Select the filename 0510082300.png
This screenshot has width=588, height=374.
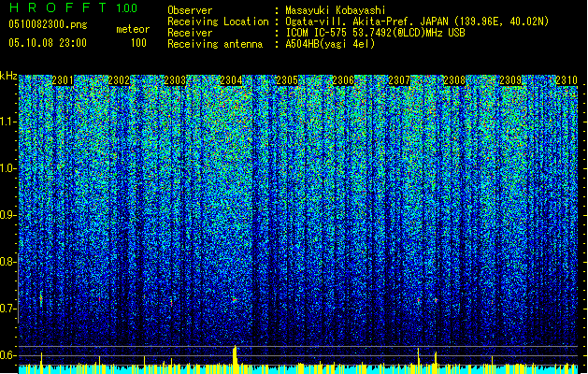coord(48,25)
